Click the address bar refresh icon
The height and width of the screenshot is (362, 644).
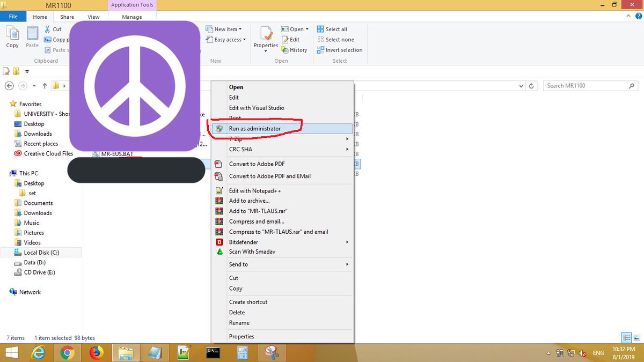point(532,86)
